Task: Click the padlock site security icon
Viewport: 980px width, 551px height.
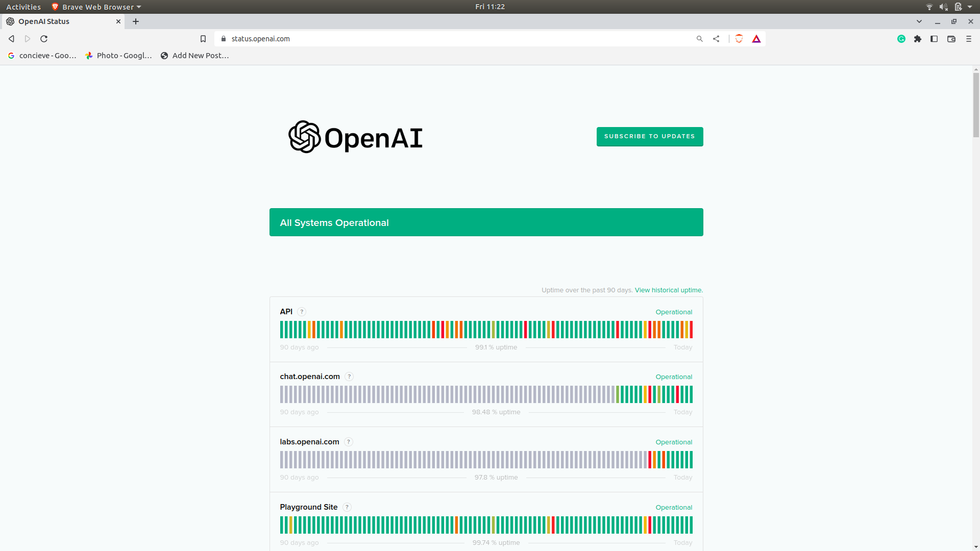Action: pos(224,39)
